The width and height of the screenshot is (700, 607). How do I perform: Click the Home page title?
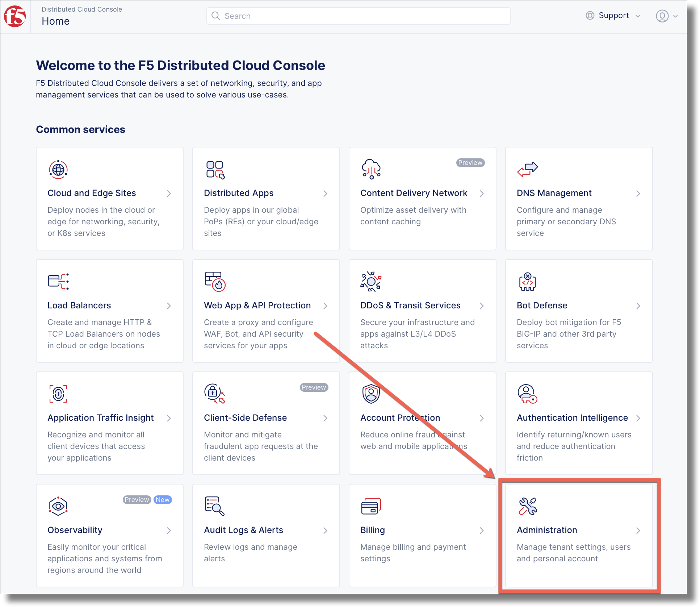[56, 21]
